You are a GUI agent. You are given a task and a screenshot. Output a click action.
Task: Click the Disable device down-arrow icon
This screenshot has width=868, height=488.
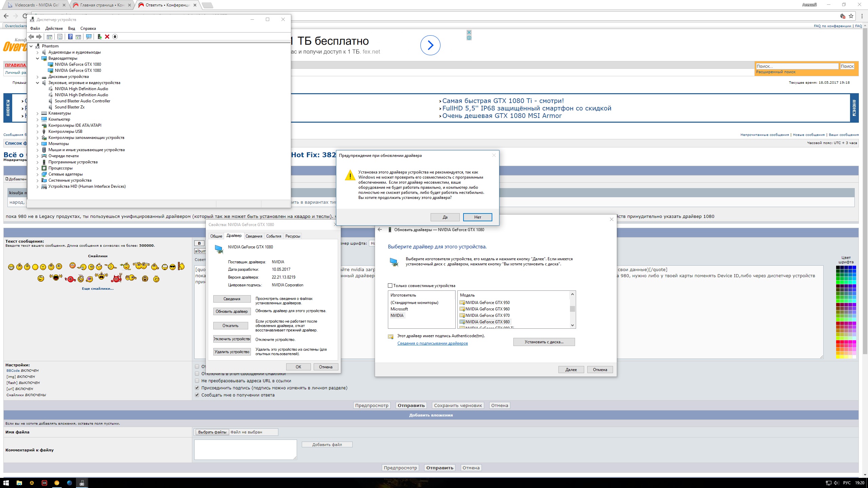115,37
